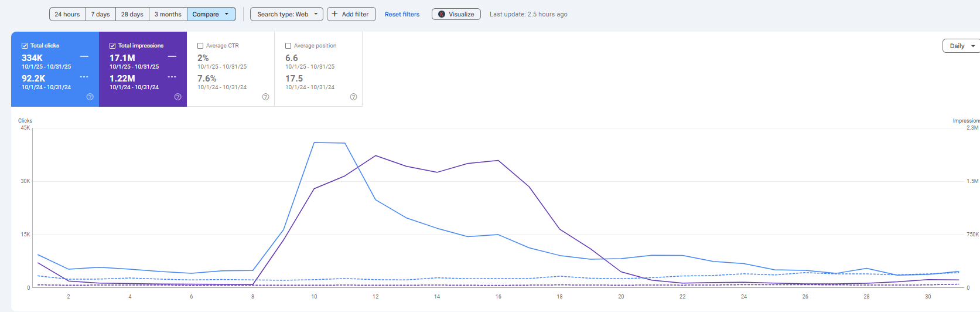The width and height of the screenshot is (980, 312).
Task: Click the clicks peak at day 10 on chart
Action: click(x=315, y=143)
